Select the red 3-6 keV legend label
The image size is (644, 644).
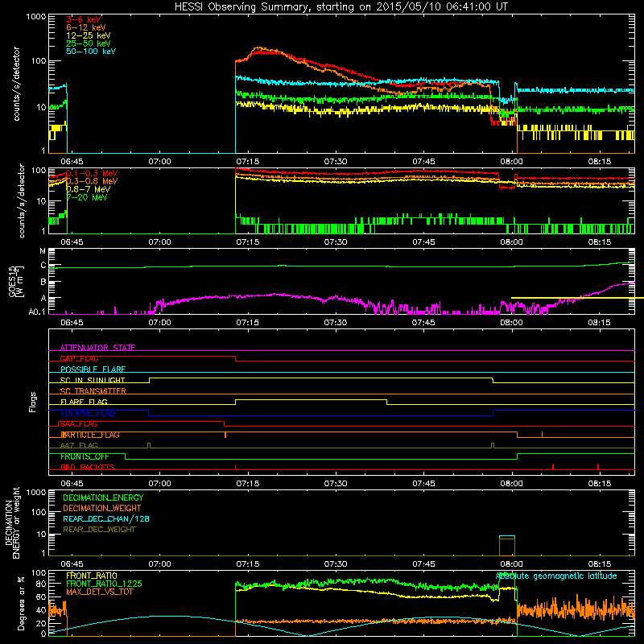pyautogui.click(x=84, y=19)
